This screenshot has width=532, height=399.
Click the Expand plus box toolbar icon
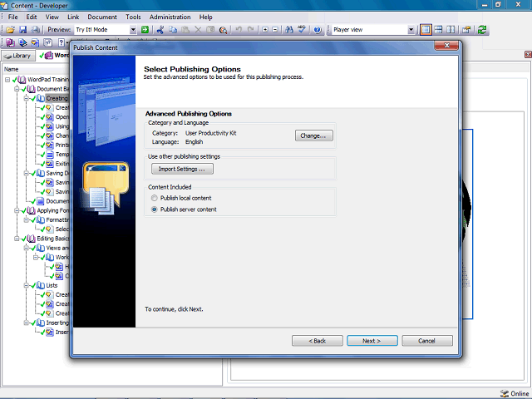[265, 30]
